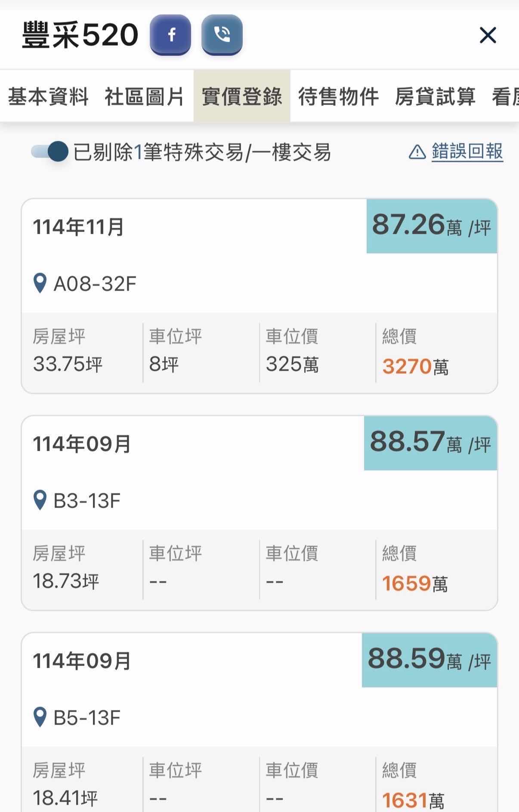Close the 豐采520 panel with X
519x812 pixels.
tap(488, 35)
